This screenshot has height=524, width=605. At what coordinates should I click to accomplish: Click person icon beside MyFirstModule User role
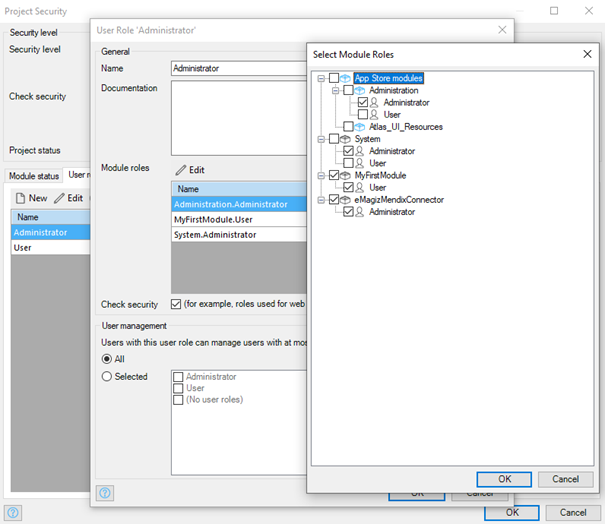(360, 188)
